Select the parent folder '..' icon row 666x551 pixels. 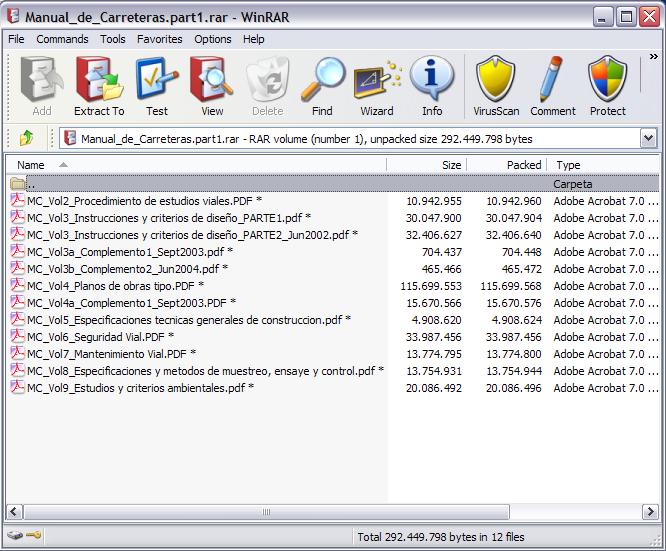click(18, 184)
